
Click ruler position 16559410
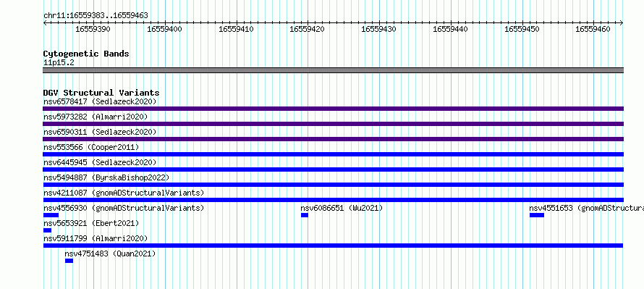[236, 29]
